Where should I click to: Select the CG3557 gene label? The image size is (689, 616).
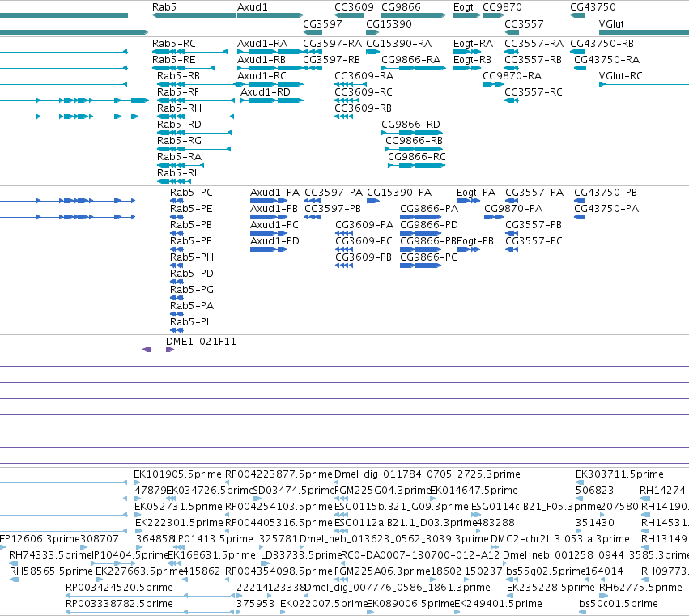click(x=524, y=23)
